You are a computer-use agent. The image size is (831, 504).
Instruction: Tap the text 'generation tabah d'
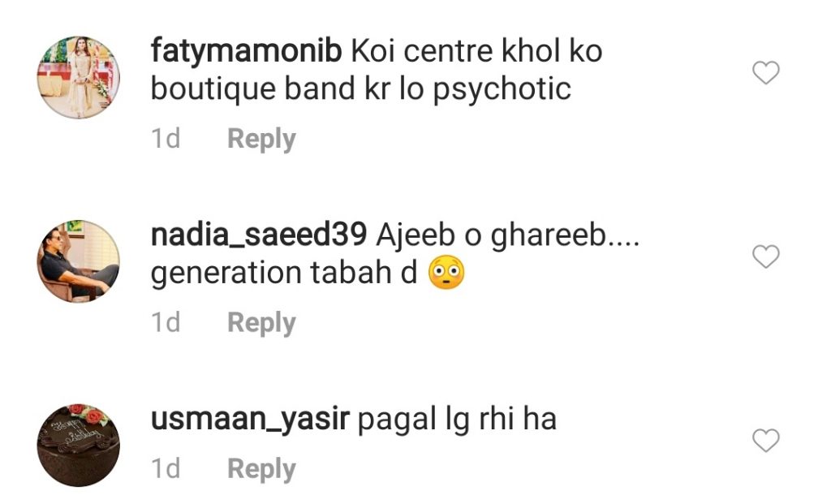284,274
